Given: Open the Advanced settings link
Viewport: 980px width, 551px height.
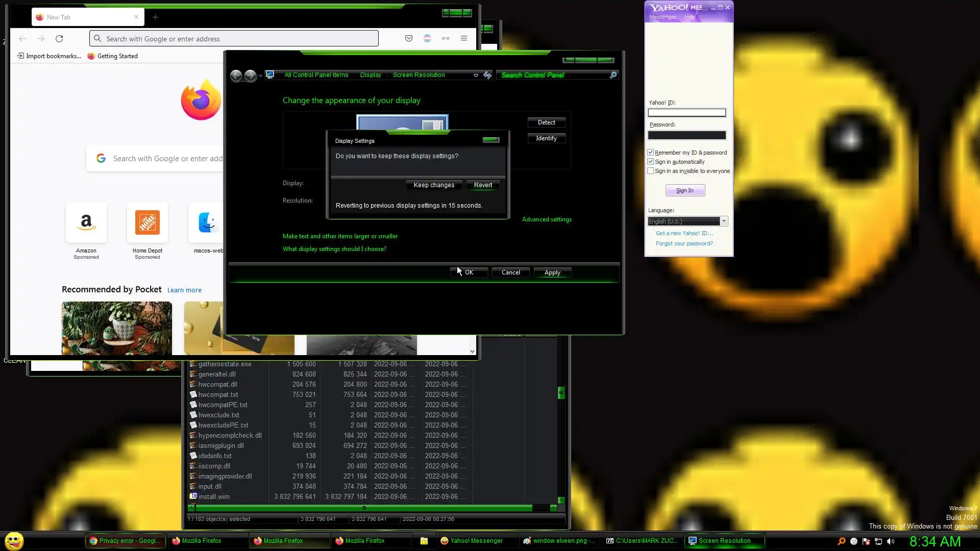Looking at the screenshot, I should point(546,219).
